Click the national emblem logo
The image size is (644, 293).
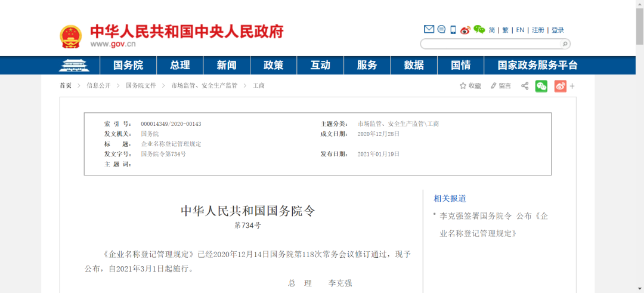(70, 36)
